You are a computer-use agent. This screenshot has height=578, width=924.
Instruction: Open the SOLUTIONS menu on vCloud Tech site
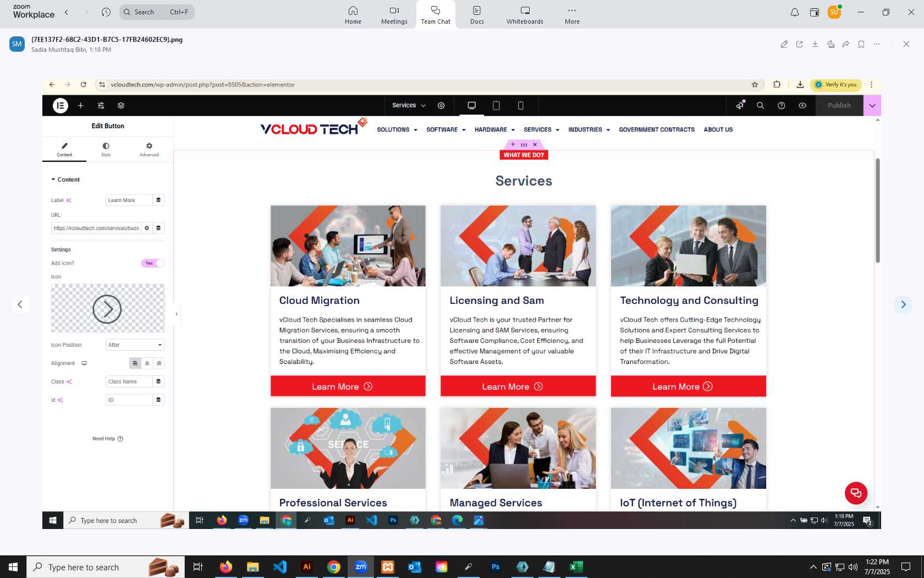(397, 130)
